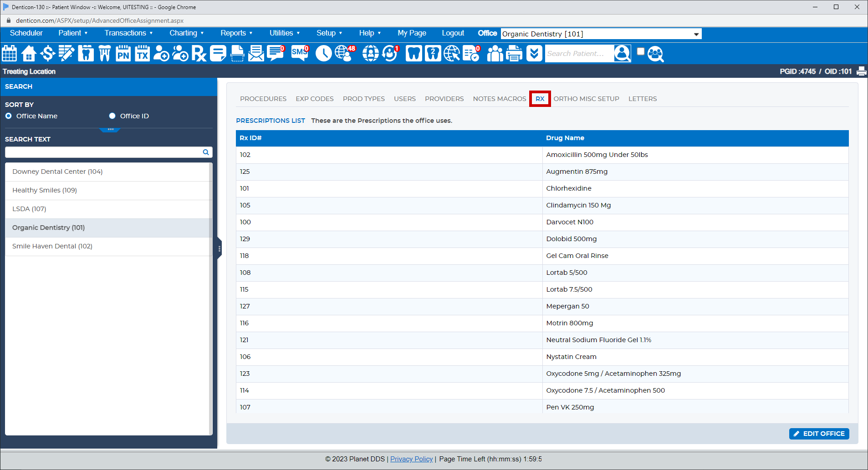Click the globe patient portal icon
The width and height of the screenshot is (868, 470).
371,54
